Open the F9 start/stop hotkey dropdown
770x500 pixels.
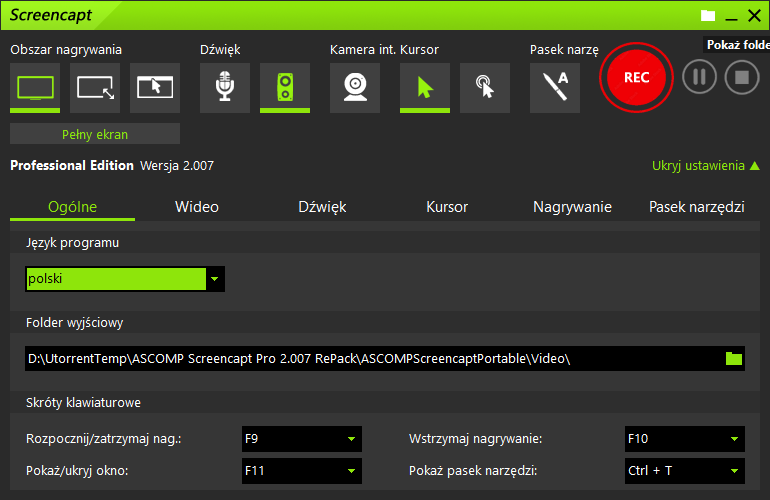click(302, 439)
